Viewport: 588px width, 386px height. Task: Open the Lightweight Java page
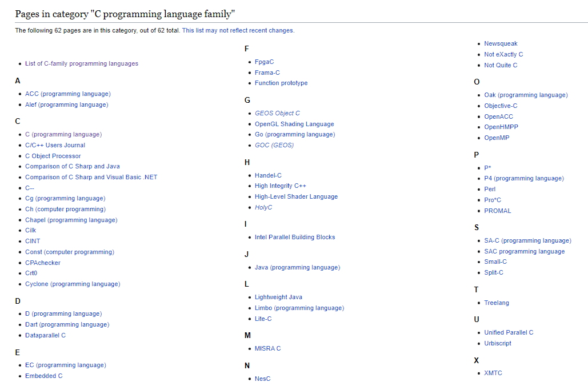(279, 297)
